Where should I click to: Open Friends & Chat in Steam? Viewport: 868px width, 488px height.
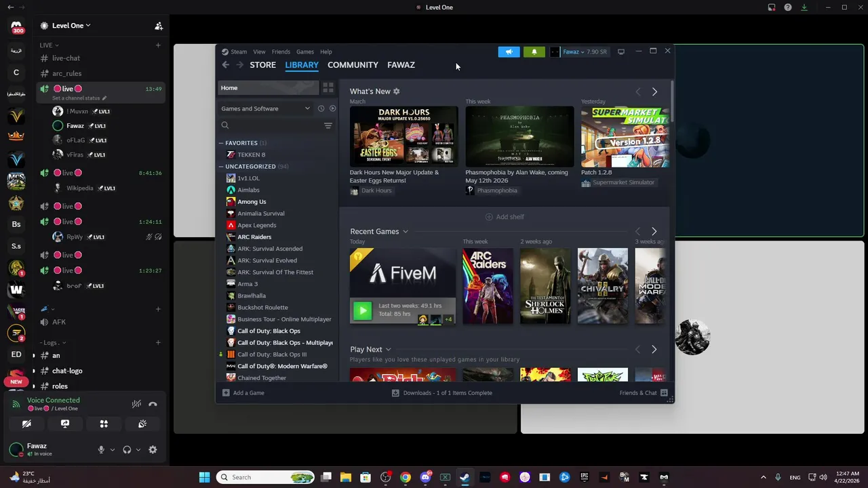(644, 393)
